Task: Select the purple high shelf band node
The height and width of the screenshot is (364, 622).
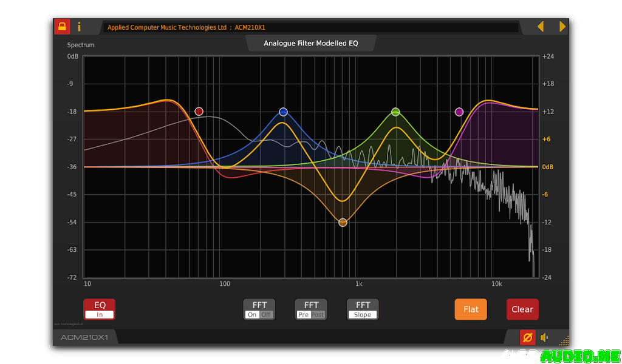Action: click(459, 112)
